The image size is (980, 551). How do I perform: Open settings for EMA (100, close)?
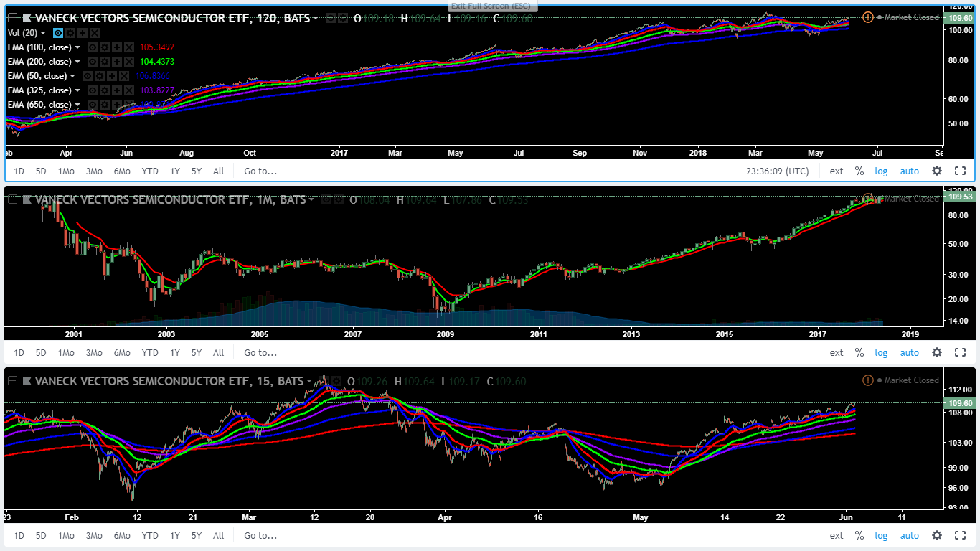tap(104, 47)
